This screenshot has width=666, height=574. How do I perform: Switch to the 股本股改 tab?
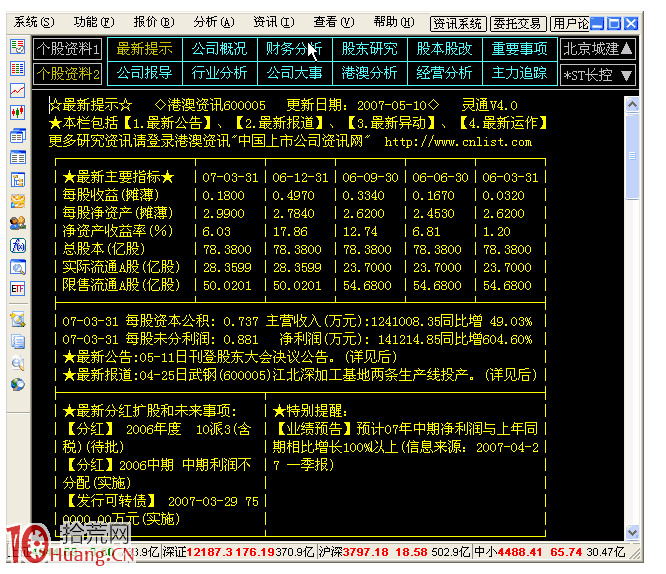(444, 49)
